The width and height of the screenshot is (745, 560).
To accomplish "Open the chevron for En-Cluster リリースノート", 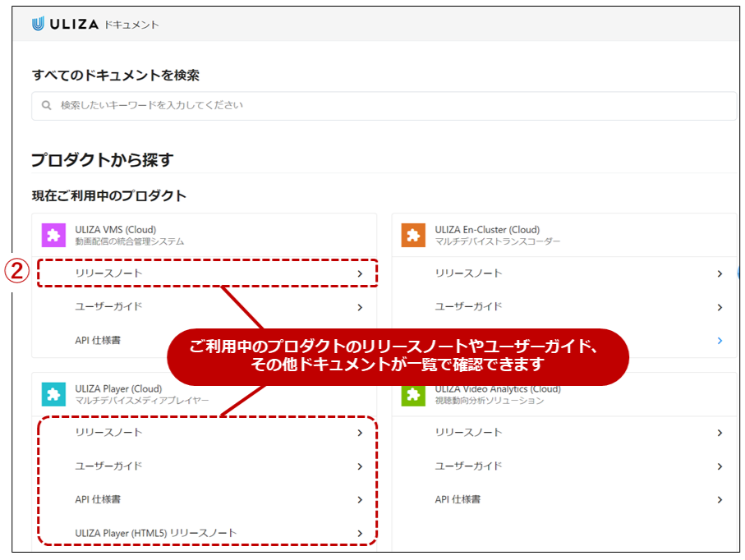I will pos(720,273).
